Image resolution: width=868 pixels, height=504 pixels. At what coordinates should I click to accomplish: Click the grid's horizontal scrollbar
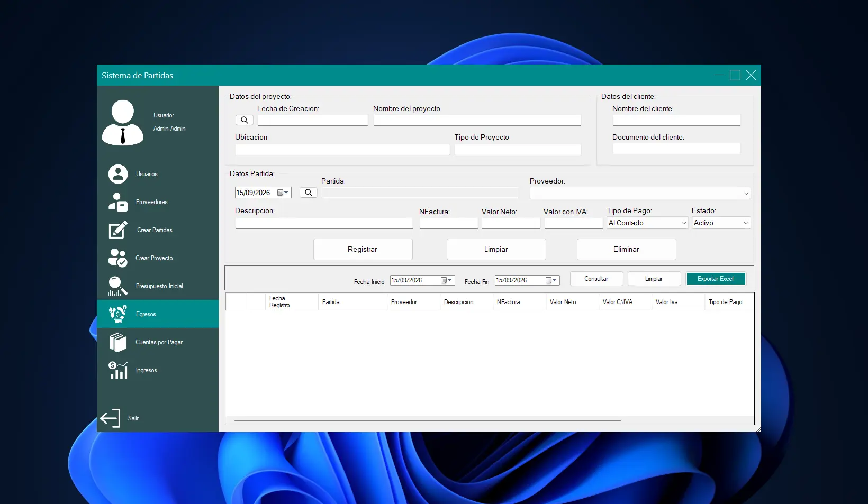[427, 420]
